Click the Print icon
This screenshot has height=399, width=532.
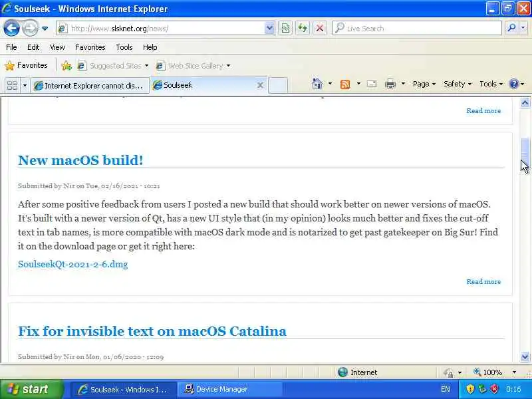tap(390, 84)
